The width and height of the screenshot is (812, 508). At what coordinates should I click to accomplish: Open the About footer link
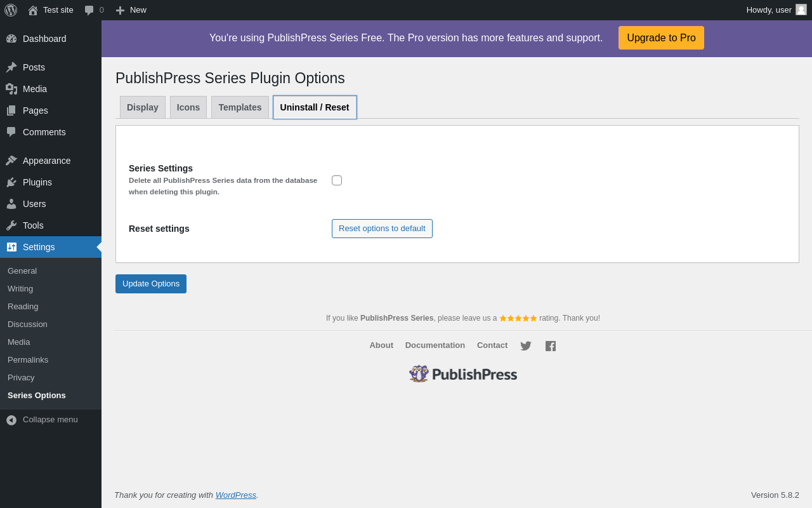click(381, 345)
